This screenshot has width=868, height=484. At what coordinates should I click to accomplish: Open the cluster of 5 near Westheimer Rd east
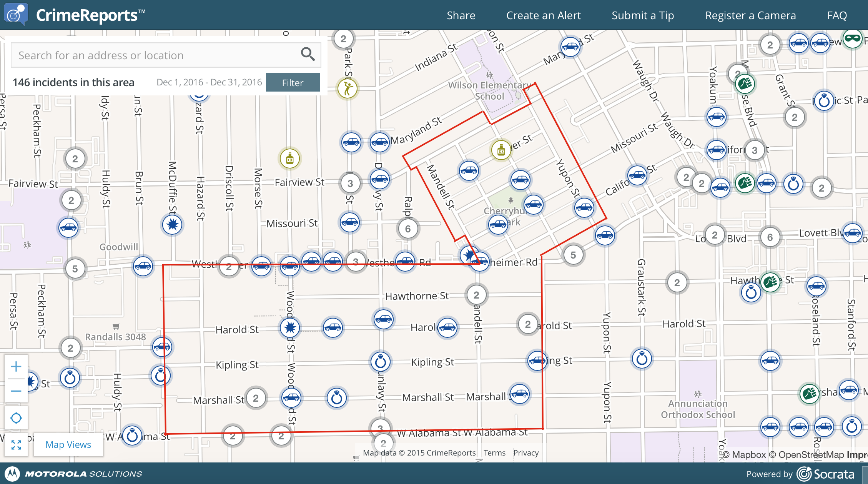(x=573, y=255)
